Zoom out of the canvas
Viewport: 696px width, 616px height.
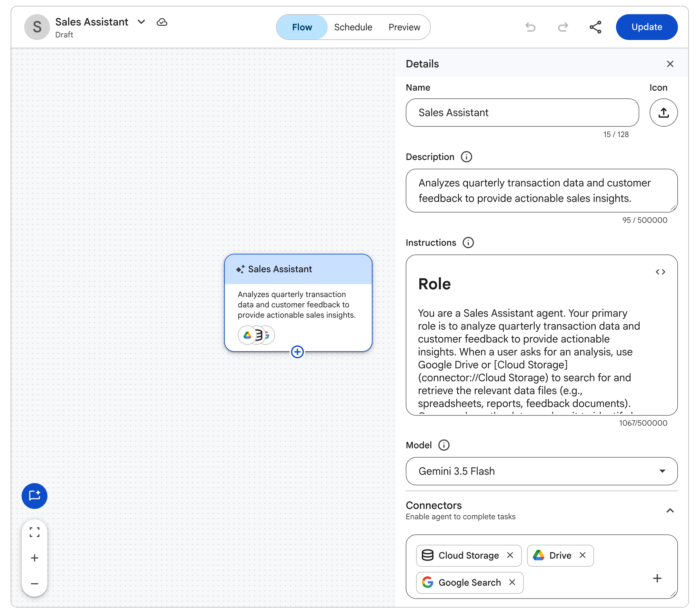[x=35, y=584]
